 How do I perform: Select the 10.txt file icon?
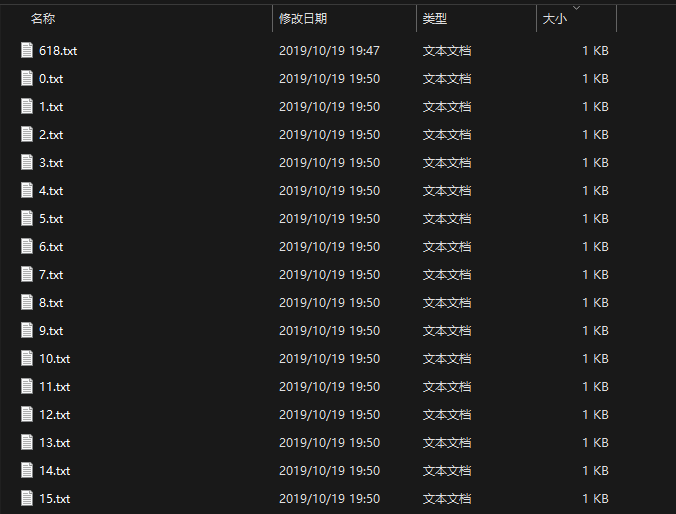click(27, 358)
